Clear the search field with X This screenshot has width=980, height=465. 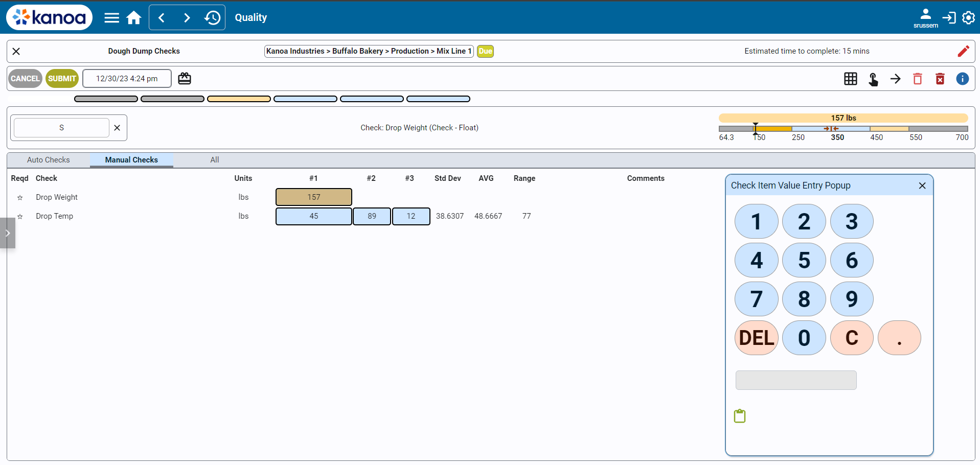click(117, 128)
